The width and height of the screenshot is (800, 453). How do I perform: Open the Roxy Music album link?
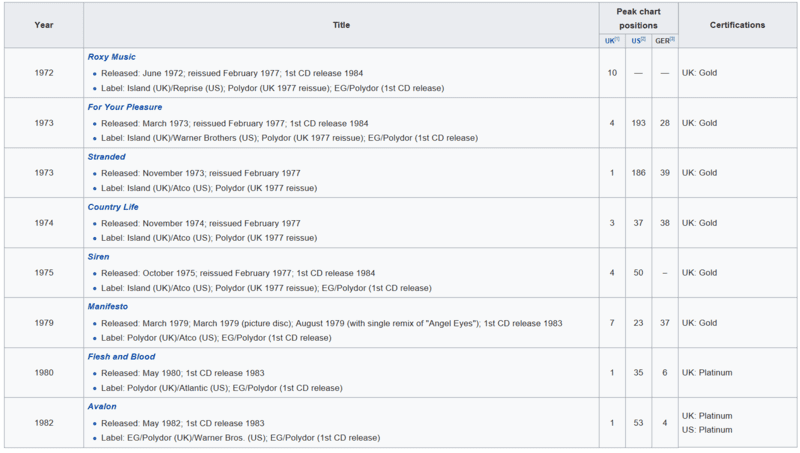coord(111,57)
